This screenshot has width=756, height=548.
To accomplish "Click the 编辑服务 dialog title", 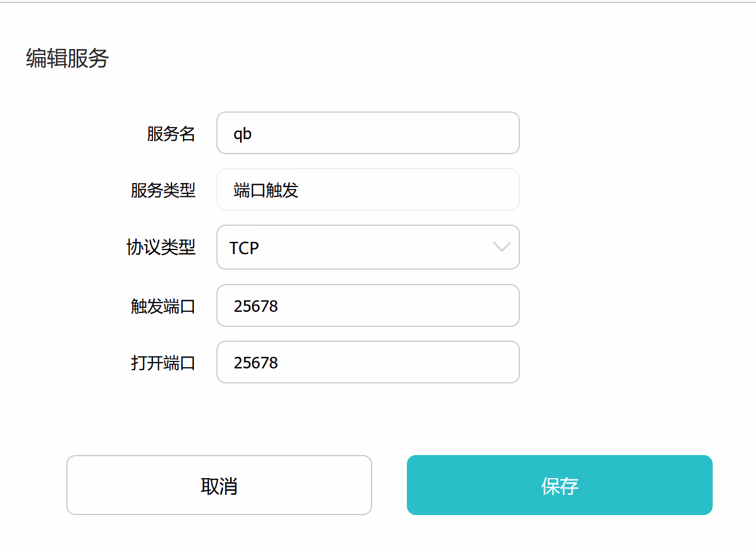I will click(68, 58).
